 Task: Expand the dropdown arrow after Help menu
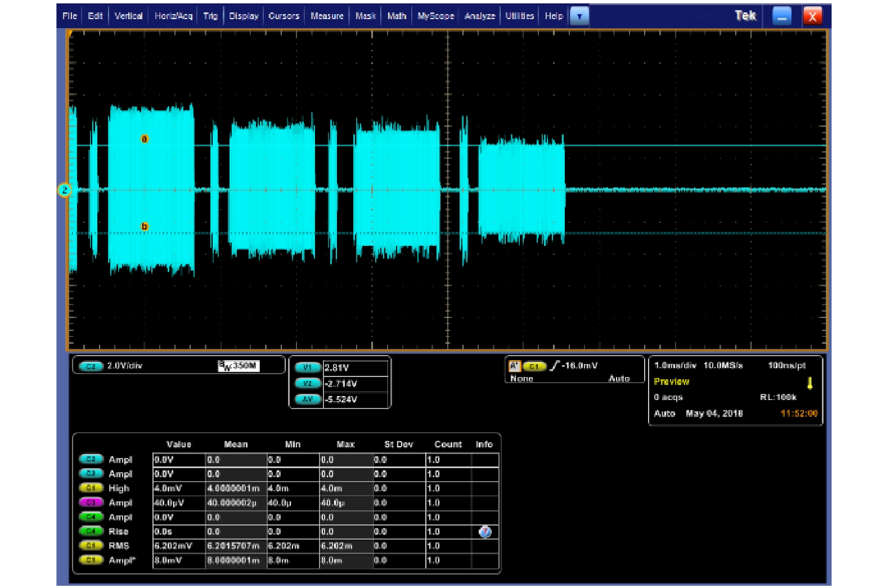[579, 16]
